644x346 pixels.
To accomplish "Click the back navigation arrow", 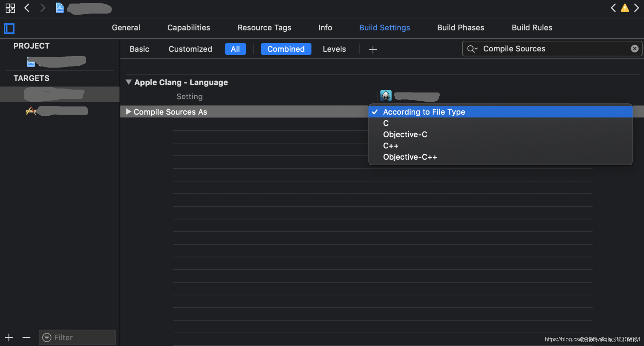I will (27, 8).
